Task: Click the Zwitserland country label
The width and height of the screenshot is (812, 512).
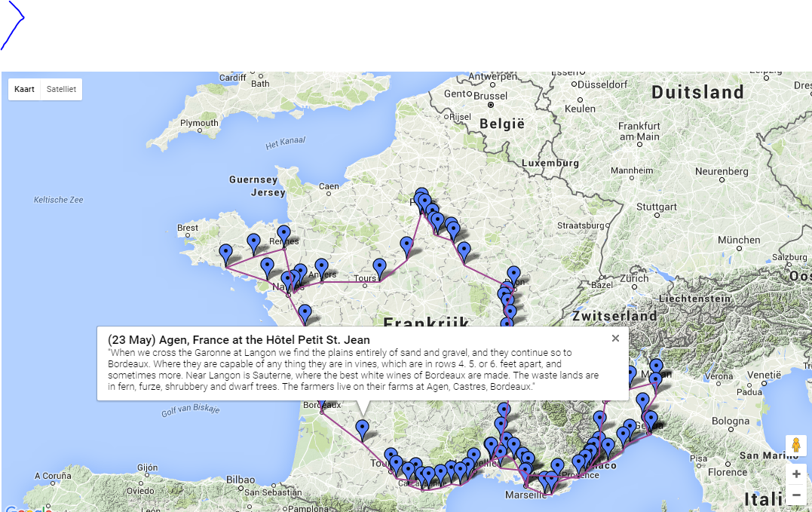Action: coord(614,316)
